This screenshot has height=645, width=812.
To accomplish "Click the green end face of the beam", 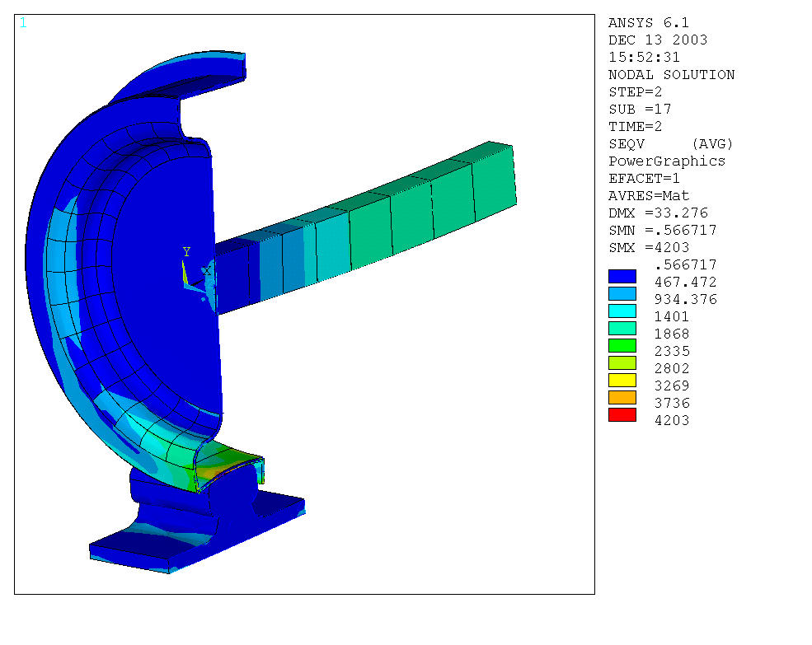I will pos(494,184).
